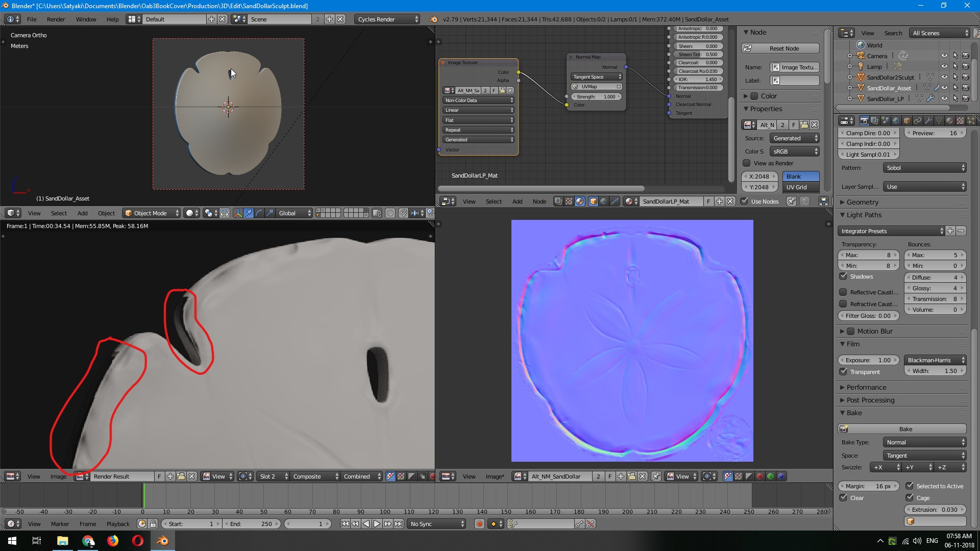This screenshot has height=551, width=980.
Task: Select the Particles properties sparkles icon
Action: [x=970, y=121]
